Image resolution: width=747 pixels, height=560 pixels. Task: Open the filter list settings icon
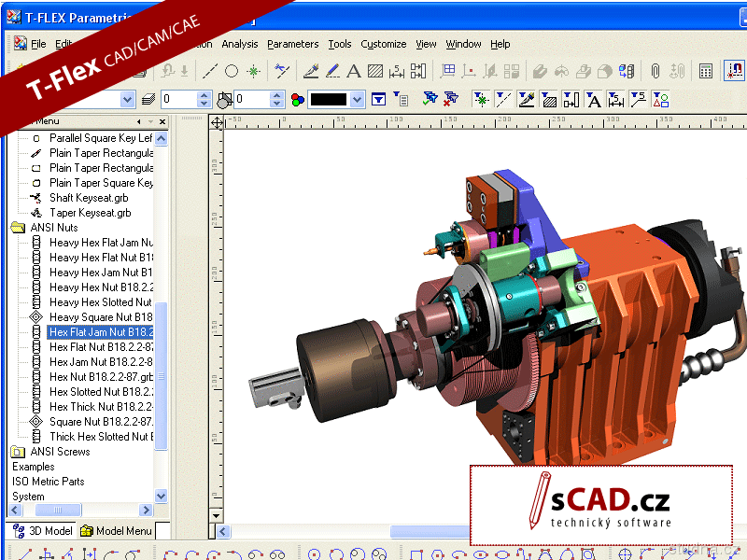point(401,99)
